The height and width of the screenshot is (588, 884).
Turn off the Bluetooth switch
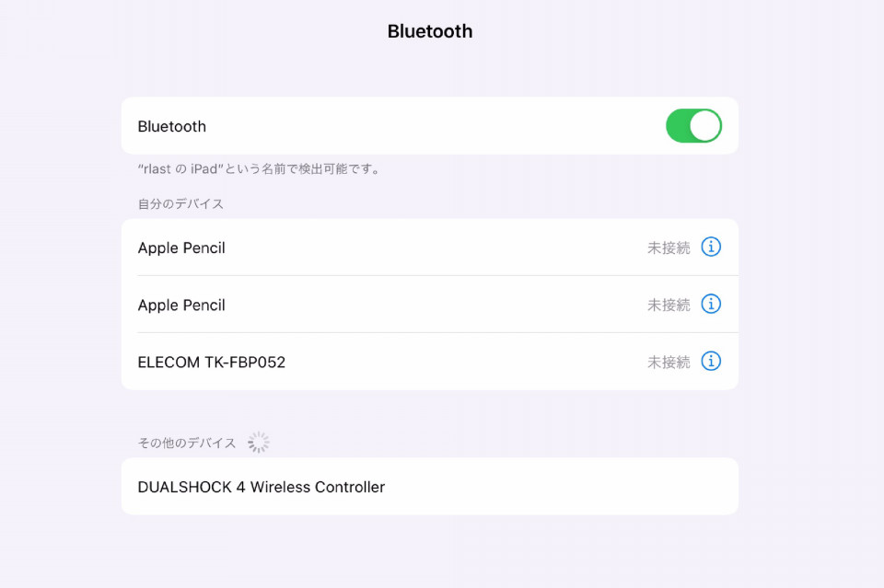(693, 125)
